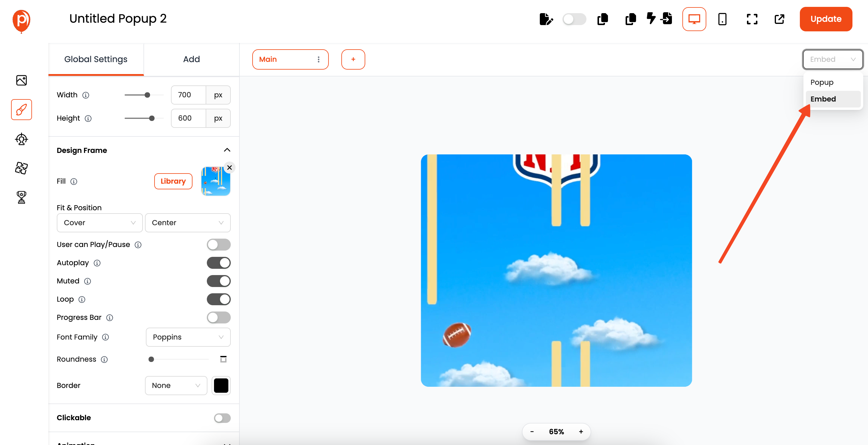868x445 pixels.
Task: Zoom in with the plus button
Action: 581,432
